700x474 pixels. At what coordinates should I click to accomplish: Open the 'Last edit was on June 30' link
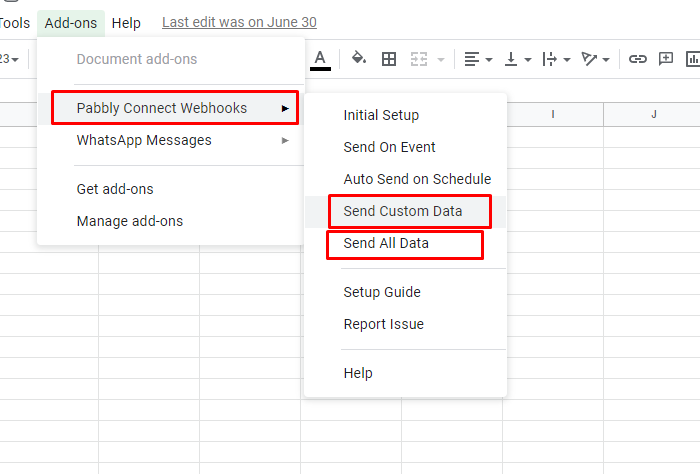239,22
